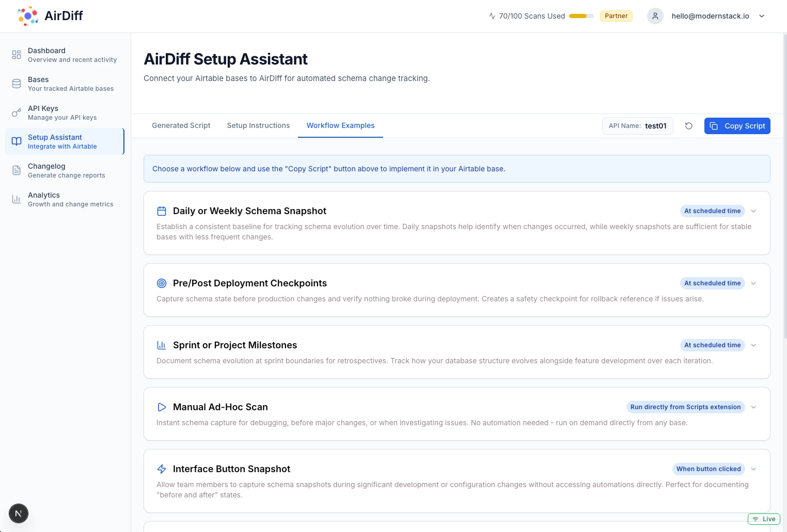Click the round N badge at bottom left
This screenshot has width=787, height=532.
(19, 513)
